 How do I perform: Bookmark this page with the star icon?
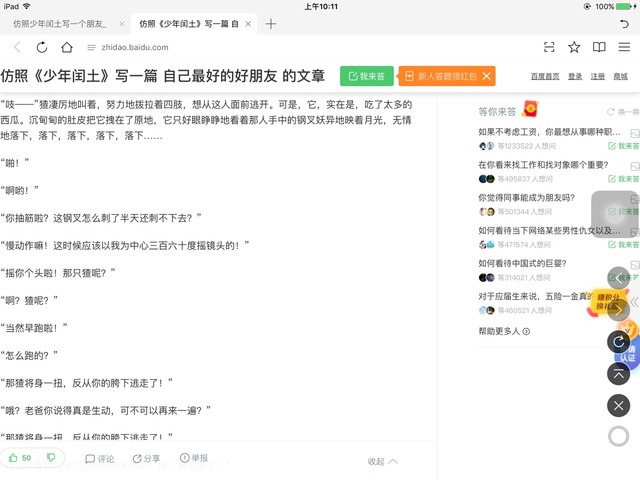pyautogui.click(x=574, y=47)
